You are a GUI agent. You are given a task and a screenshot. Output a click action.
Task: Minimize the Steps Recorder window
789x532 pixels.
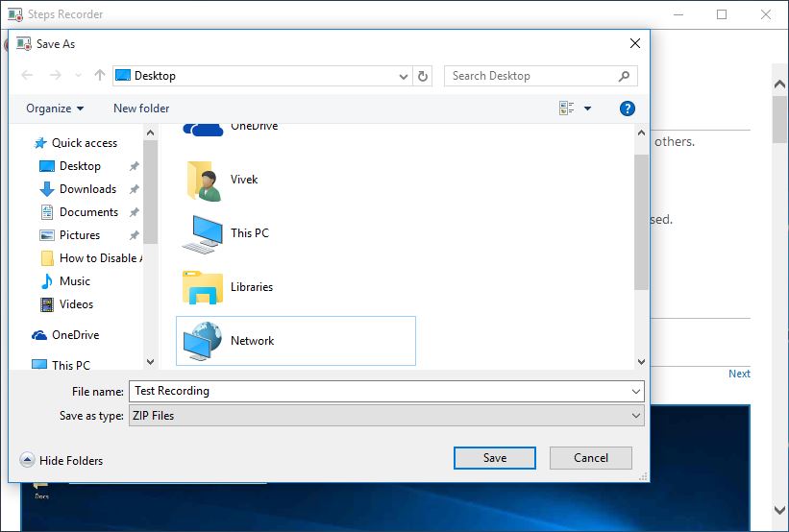pyautogui.click(x=678, y=14)
